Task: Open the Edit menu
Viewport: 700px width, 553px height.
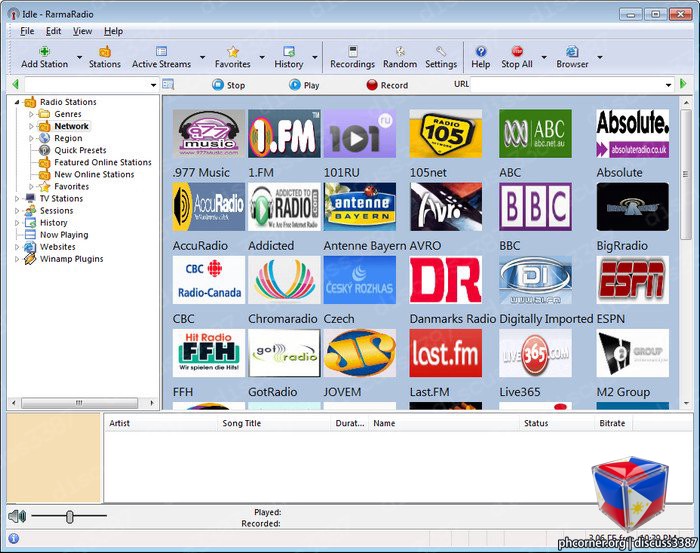Action: click(53, 31)
